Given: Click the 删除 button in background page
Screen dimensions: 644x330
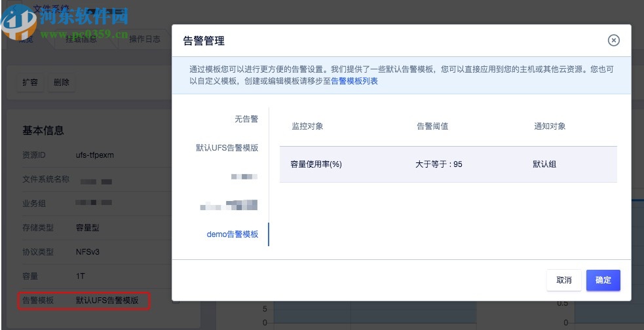Looking at the screenshot, I should (x=61, y=82).
